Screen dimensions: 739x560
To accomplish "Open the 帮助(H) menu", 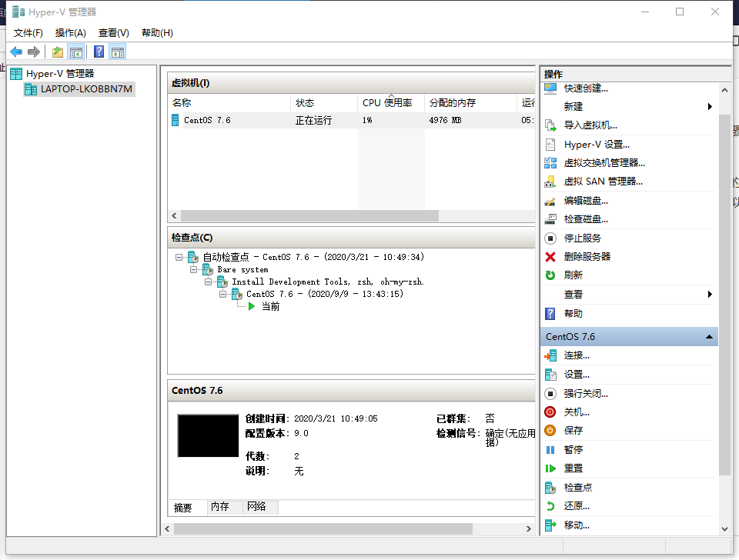I will click(157, 33).
